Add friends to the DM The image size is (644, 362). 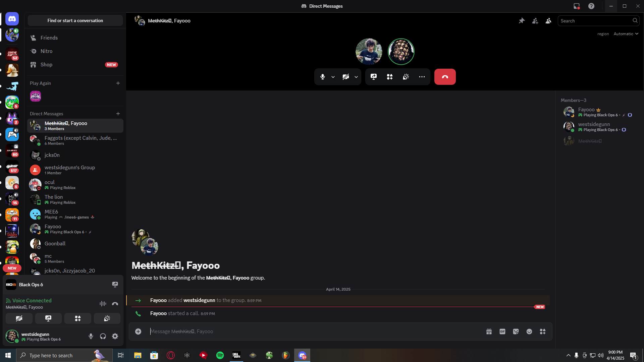[535, 21]
